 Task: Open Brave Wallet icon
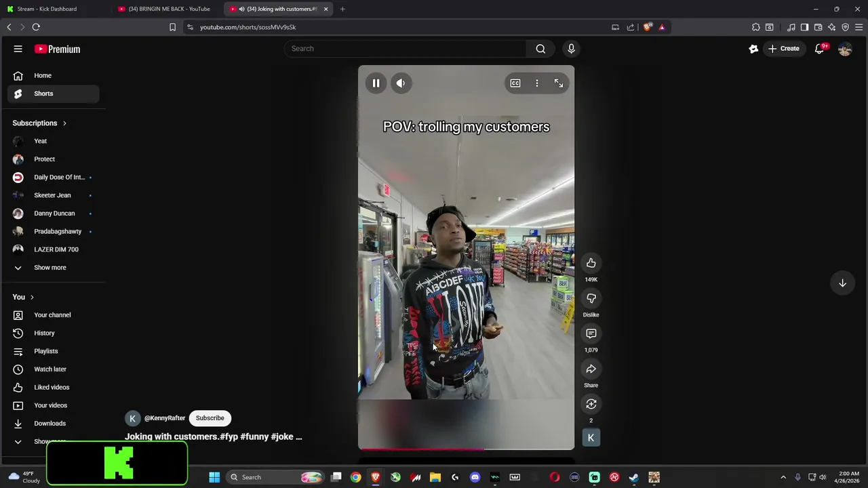tap(818, 27)
